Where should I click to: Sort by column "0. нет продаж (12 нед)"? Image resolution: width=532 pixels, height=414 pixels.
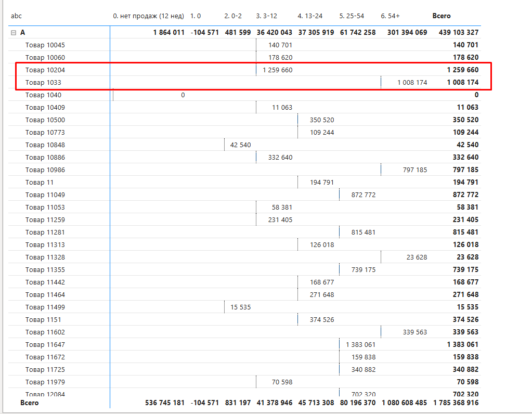click(x=148, y=16)
